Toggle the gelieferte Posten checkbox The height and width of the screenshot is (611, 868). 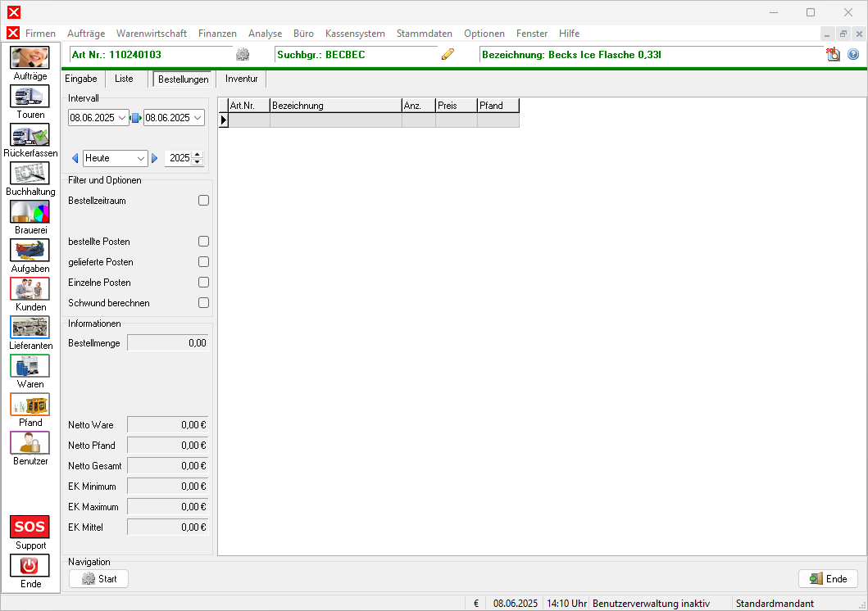203,262
